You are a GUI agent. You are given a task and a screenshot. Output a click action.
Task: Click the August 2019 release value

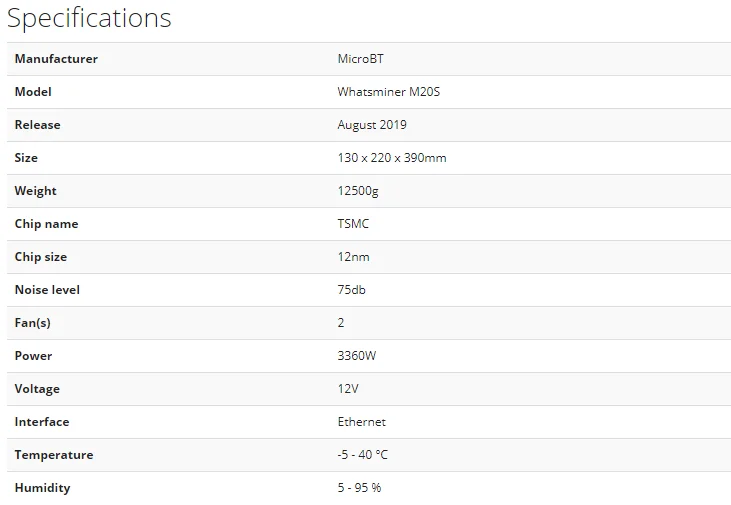pyautogui.click(x=372, y=125)
